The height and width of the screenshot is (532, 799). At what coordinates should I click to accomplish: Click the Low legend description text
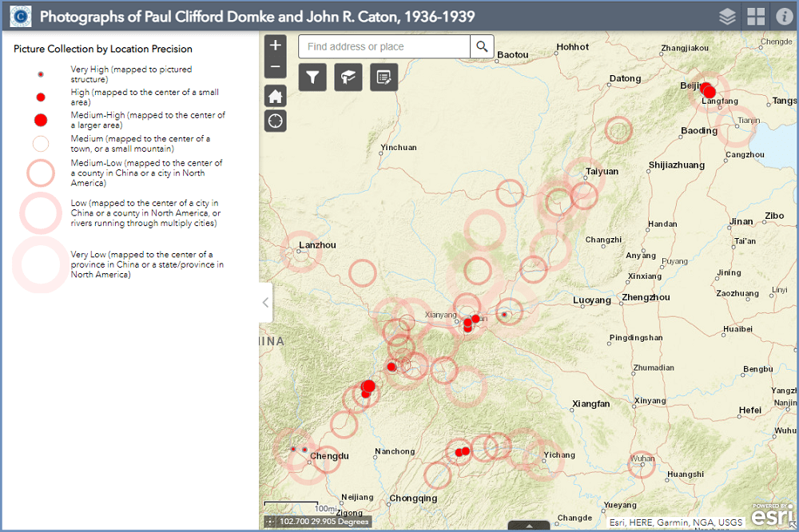coord(145,213)
